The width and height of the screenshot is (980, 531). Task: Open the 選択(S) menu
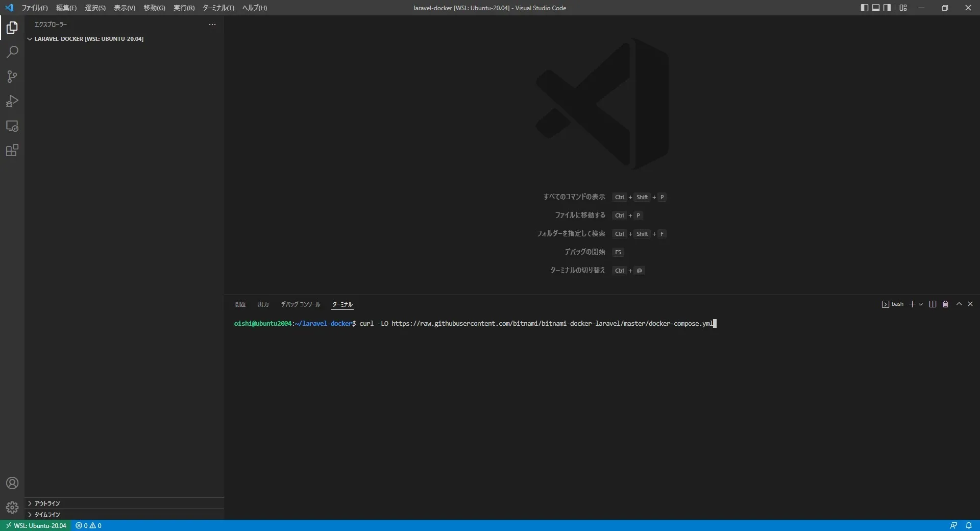tap(95, 8)
